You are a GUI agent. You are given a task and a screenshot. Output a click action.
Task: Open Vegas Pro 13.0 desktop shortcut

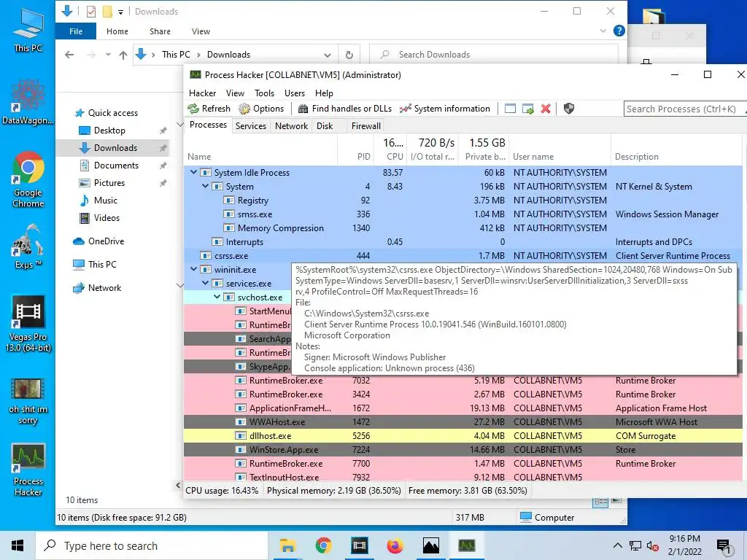point(28,324)
